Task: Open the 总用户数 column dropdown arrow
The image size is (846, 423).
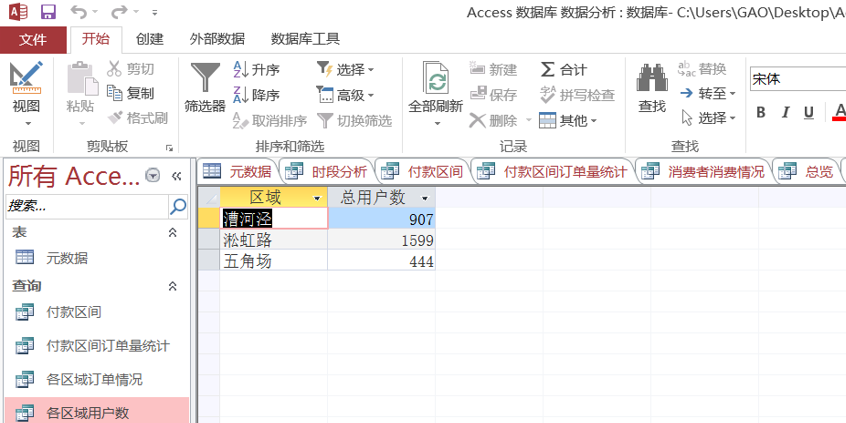Action: click(426, 198)
